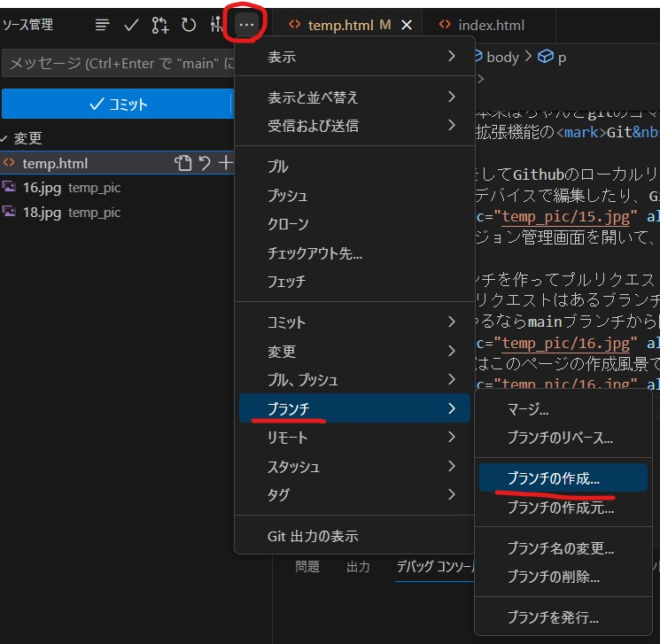Switch to the index.html tab
This screenshot has height=644, width=660.
491,26
